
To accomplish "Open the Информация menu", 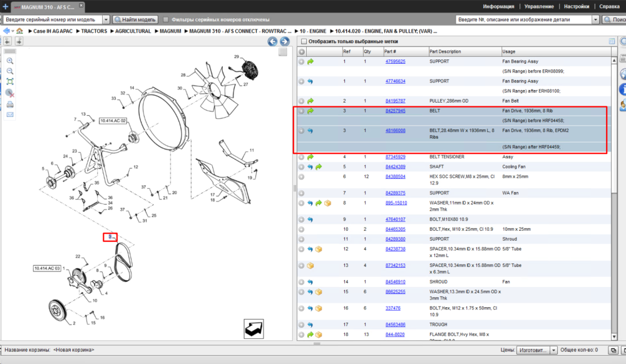I will [498, 6].
